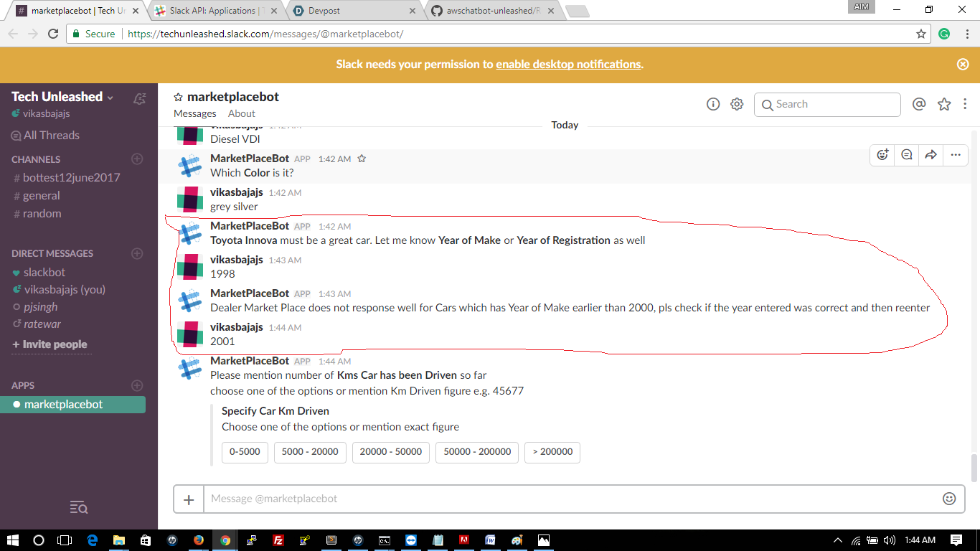Viewport: 980px width, 551px height.
Task: Start new direct message plus icon
Action: coord(137,253)
